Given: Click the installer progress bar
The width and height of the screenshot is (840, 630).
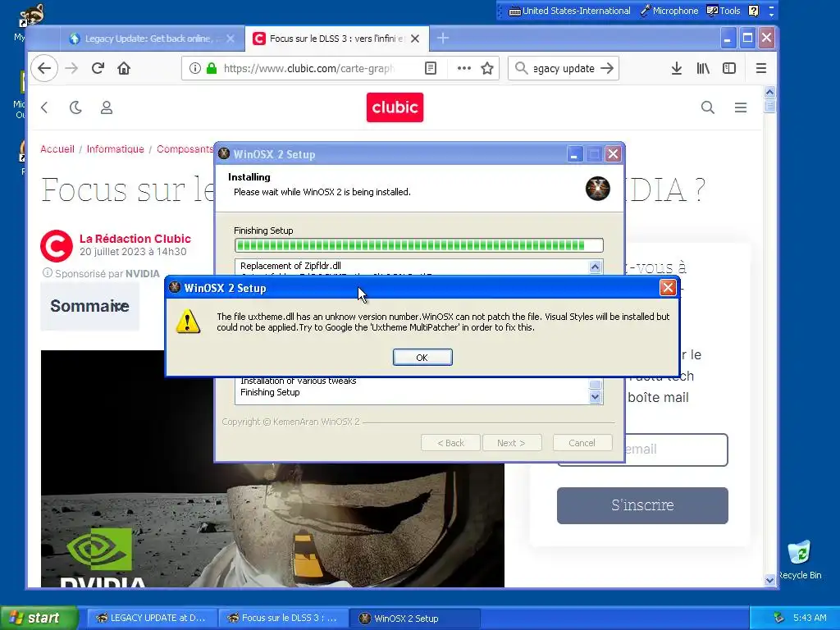Looking at the screenshot, I should (418, 245).
